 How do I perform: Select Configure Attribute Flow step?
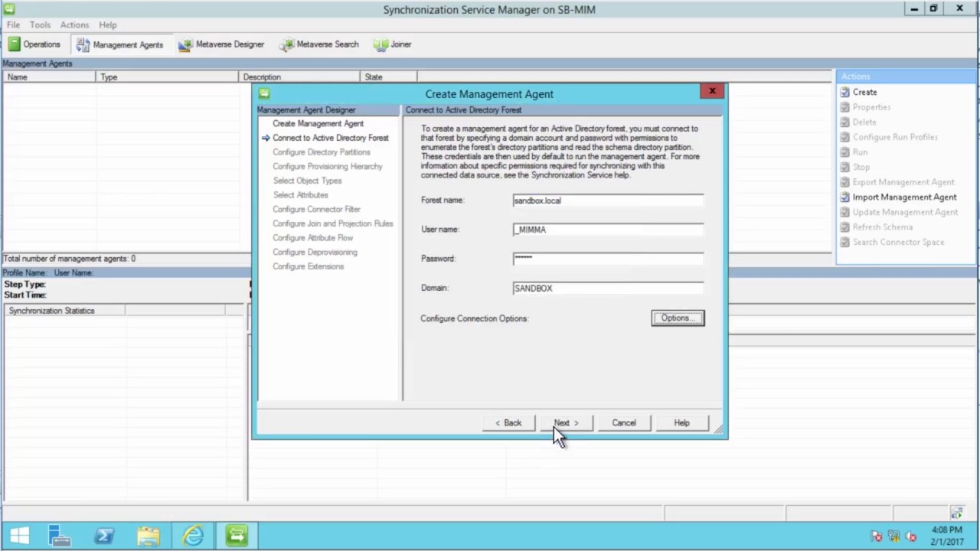[313, 238]
